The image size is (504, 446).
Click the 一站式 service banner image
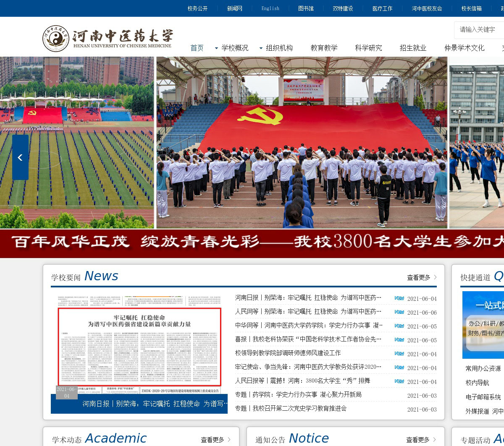pyautogui.click(x=483, y=325)
